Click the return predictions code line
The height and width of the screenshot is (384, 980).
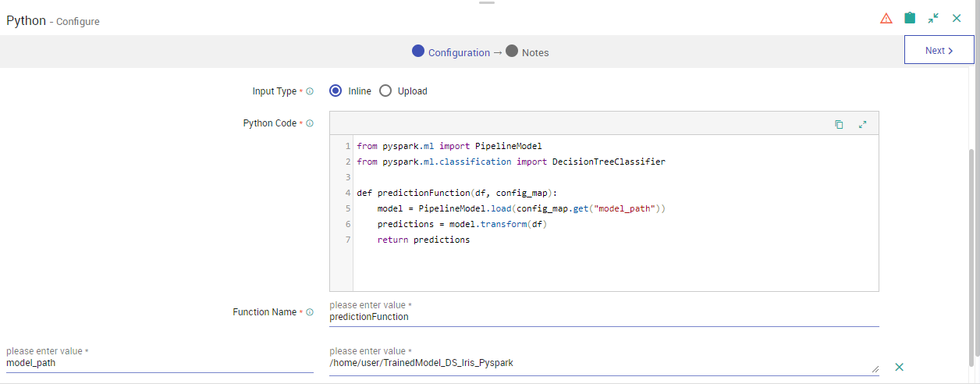(x=424, y=240)
